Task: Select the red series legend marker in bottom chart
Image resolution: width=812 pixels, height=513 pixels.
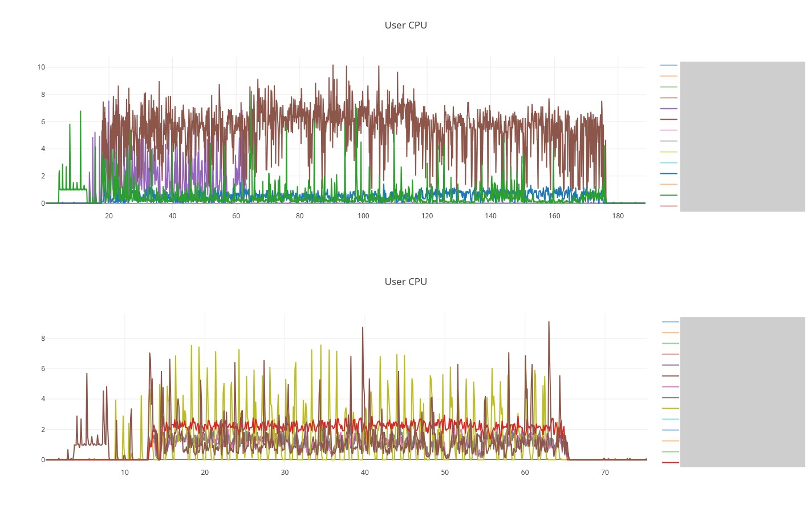Action: tap(670, 462)
